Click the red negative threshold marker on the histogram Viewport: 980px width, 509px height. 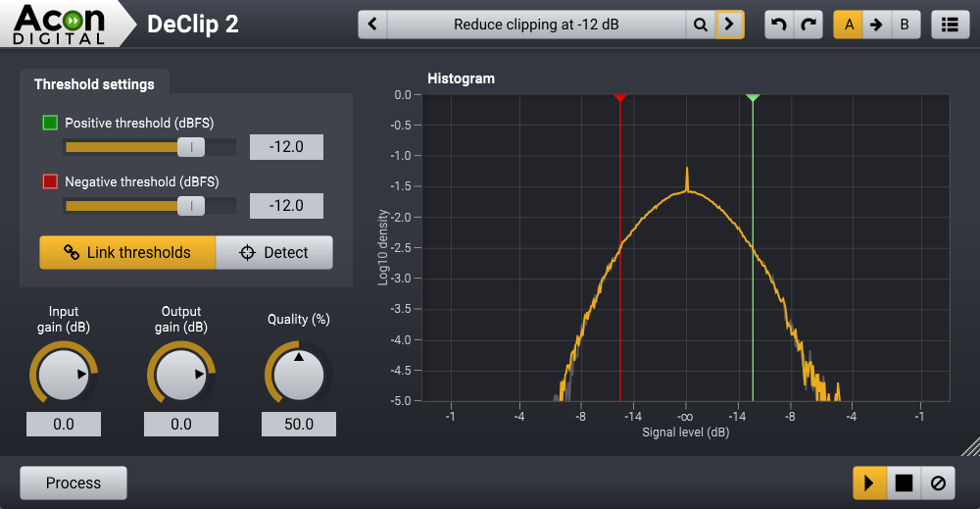coord(619,98)
